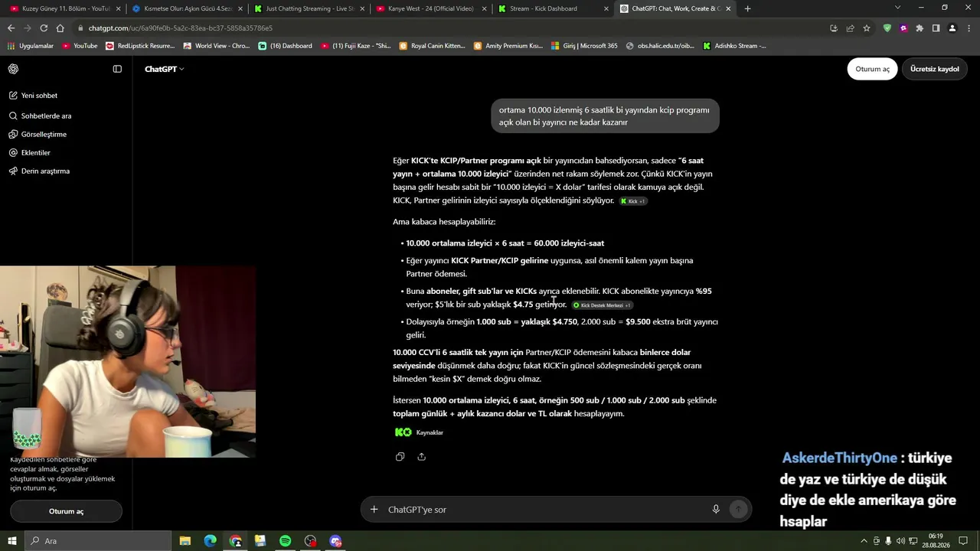
Task: Click the user message about 10.000 izlenme
Action: point(605,116)
